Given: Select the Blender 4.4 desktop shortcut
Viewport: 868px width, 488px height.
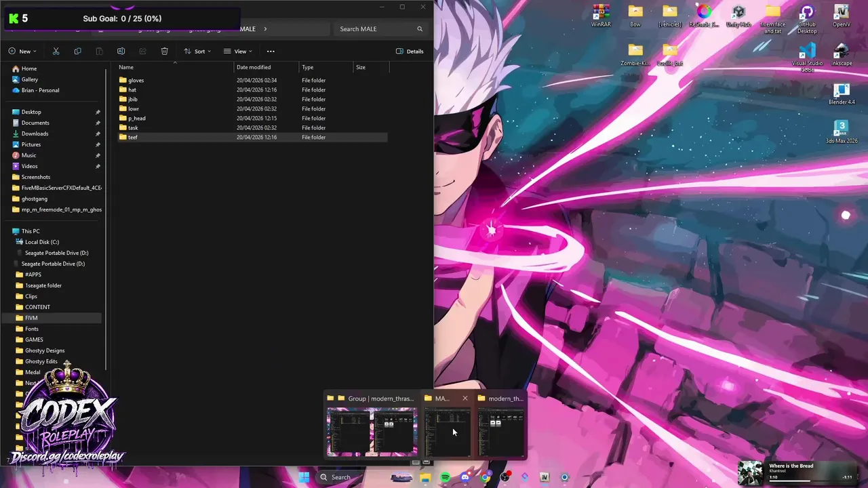Looking at the screenshot, I should click(842, 94).
